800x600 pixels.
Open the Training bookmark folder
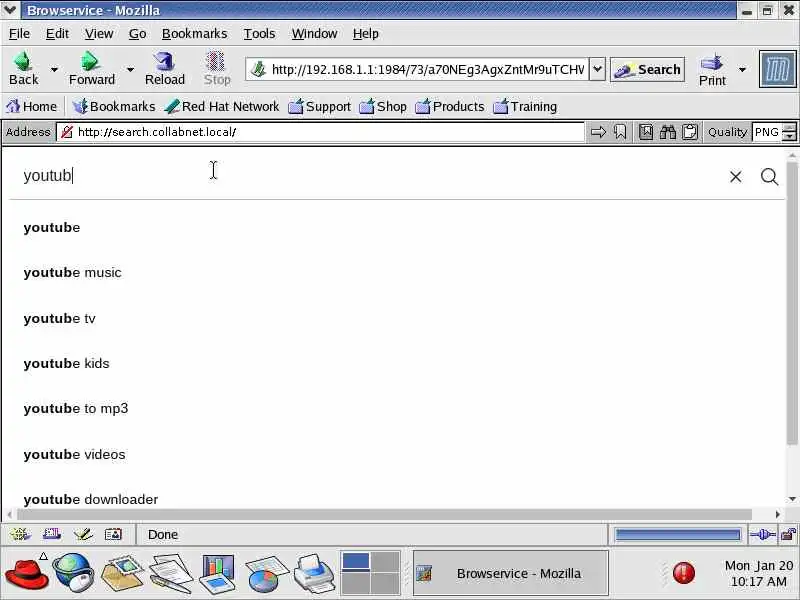525,106
